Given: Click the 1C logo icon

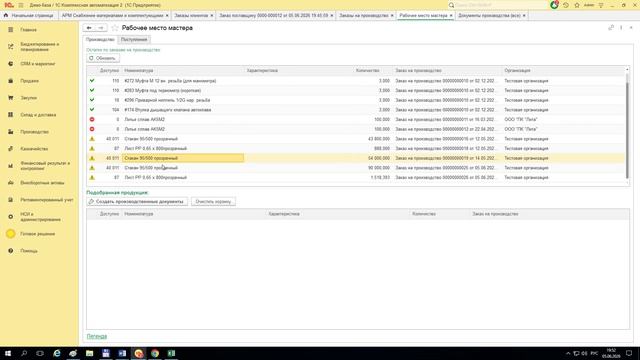Looking at the screenshot, I should pyautogui.click(x=9, y=5).
